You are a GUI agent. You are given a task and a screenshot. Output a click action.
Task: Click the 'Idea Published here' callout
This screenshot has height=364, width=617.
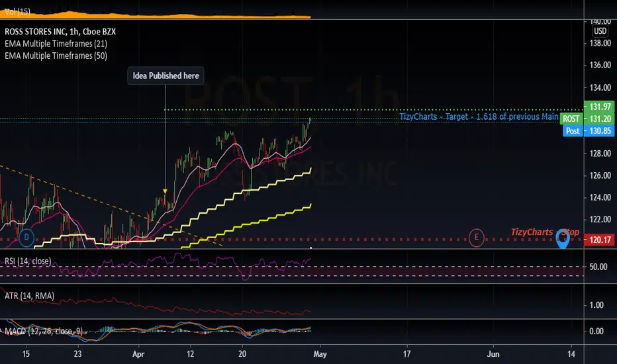(x=166, y=76)
